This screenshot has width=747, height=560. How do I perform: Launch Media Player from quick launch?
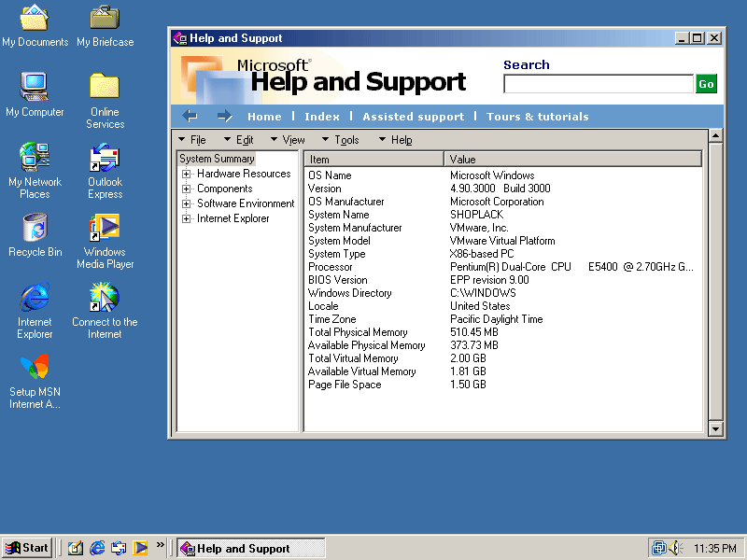(x=140, y=548)
